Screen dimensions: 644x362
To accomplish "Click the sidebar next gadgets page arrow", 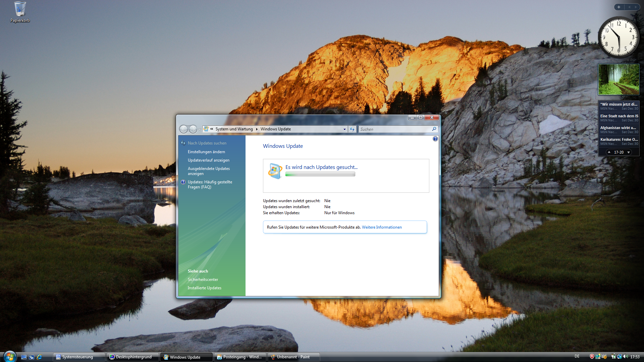I will click(636, 7).
